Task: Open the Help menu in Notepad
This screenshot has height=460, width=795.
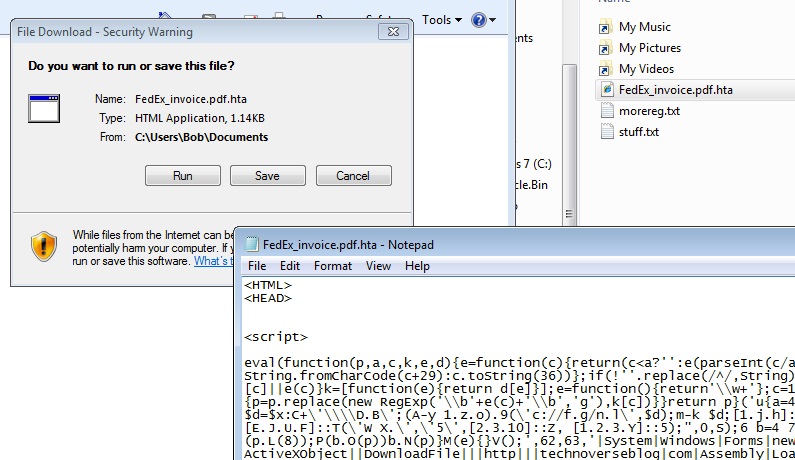Action: tap(417, 266)
